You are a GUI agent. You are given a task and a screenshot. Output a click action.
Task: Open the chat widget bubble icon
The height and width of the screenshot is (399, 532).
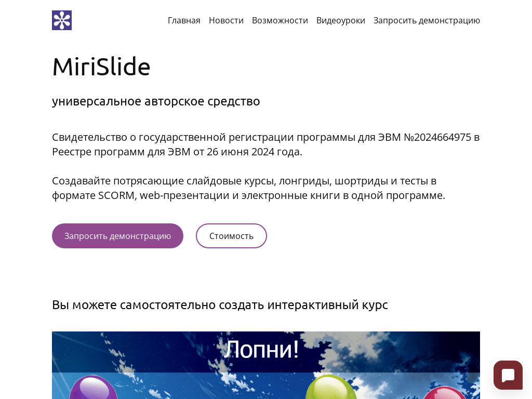coord(508,375)
